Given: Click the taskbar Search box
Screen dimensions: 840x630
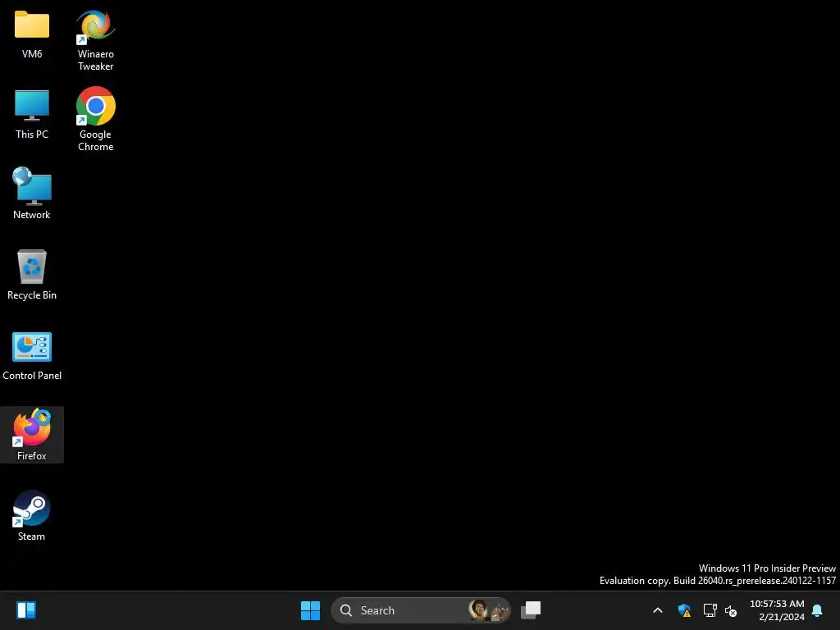Looking at the screenshot, I should point(421,610).
